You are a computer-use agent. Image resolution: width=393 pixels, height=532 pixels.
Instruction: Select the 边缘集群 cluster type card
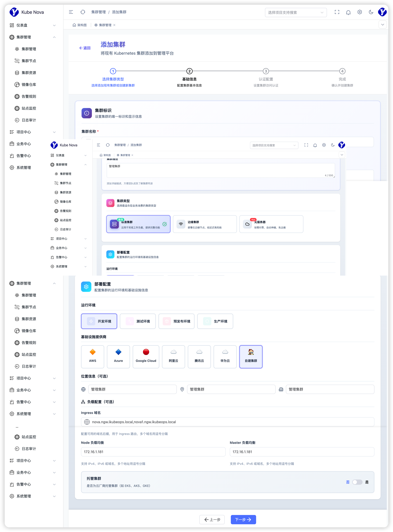click(x=205, y=224)
